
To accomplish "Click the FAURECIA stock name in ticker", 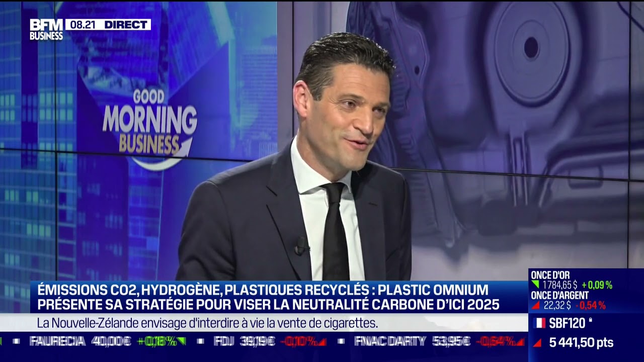I will point(57,341).
